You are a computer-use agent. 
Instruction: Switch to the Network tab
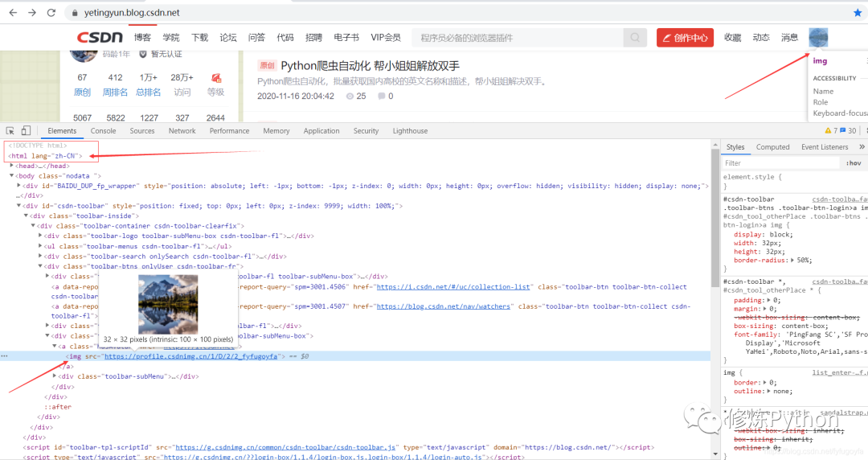[182, 131]
